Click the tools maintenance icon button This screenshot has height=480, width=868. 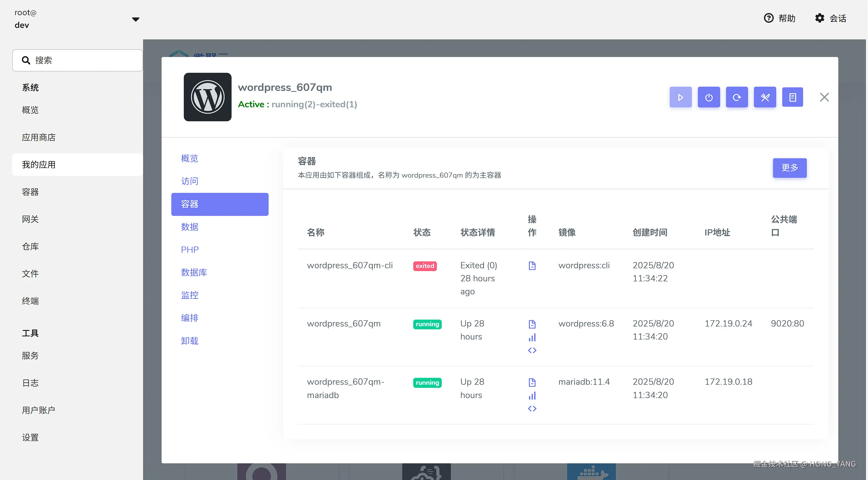(x=765, y=97)
